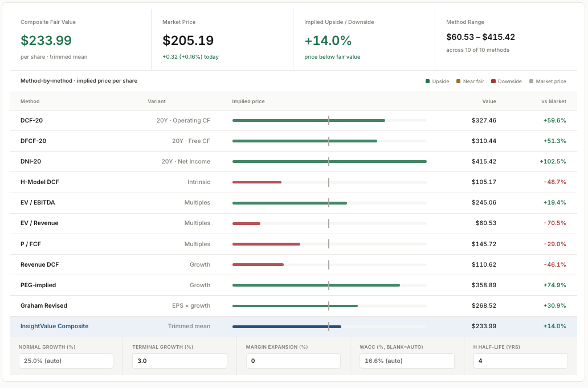Click the +102.5% vs Market cell
The image size is (588, 388).
click(x=553, y=162)
